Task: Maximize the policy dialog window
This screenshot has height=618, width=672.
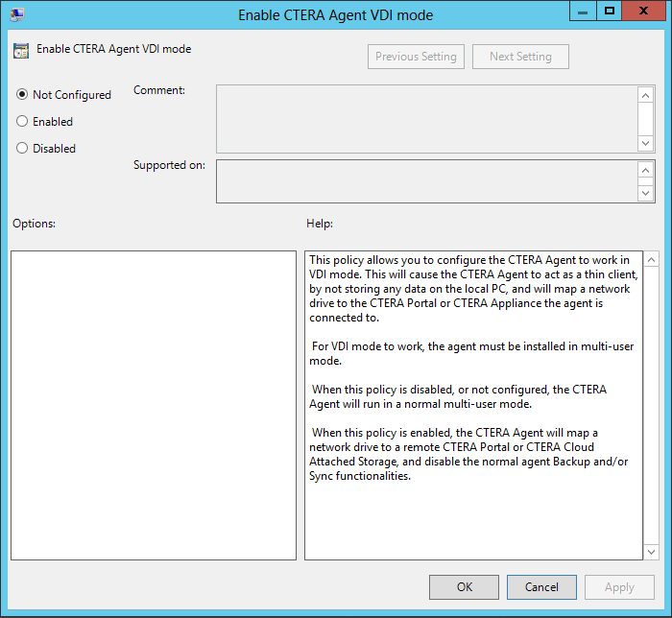Action: [610, 12]
